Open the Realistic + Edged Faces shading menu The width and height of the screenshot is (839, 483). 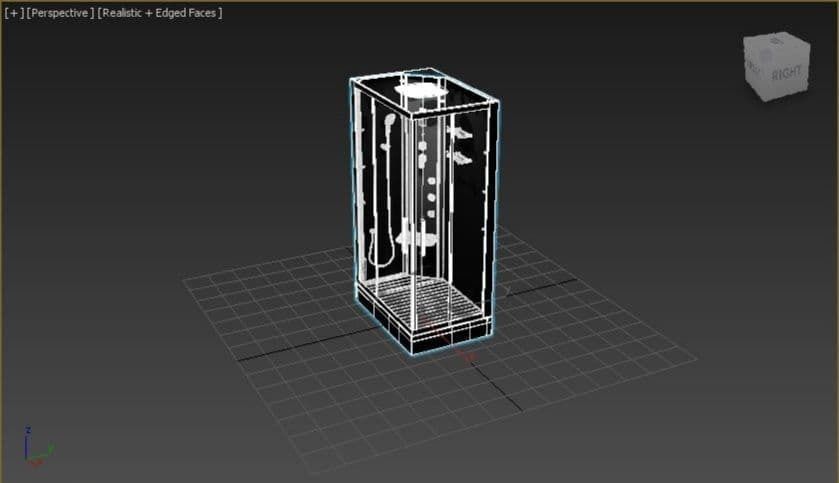point(159,13)
